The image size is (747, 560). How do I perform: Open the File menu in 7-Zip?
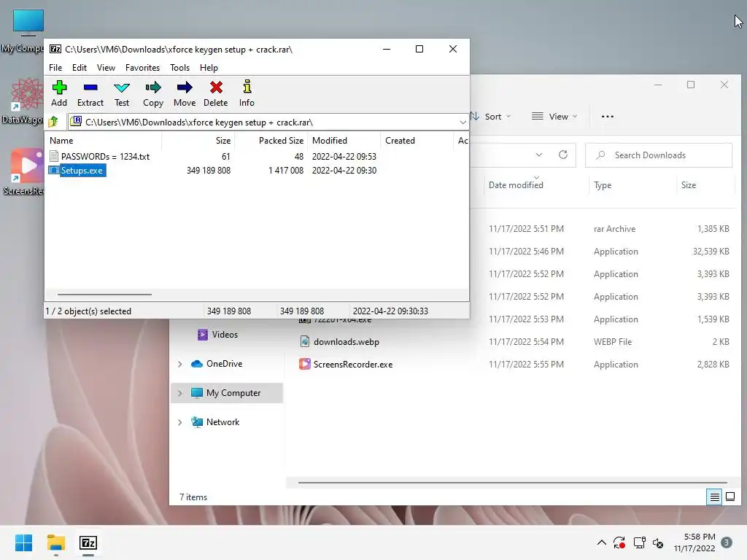point(55,68)
